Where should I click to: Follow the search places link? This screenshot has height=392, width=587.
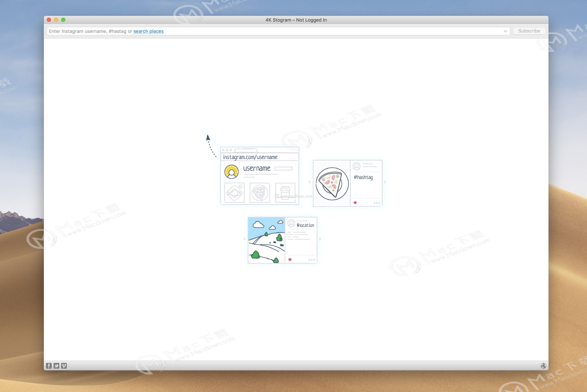(148, 31)
